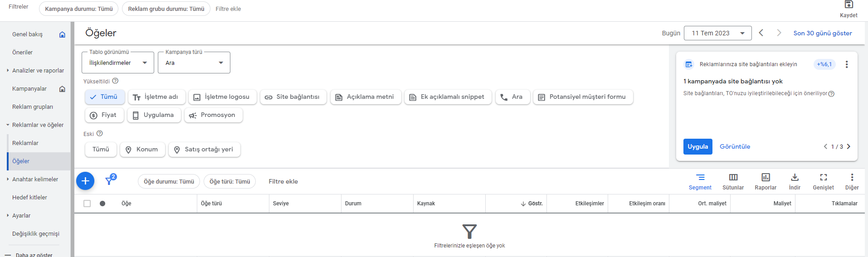Open the Sütunlar columns icon
The width and height of the screenshot is (868, 257).
coord(733,177)
